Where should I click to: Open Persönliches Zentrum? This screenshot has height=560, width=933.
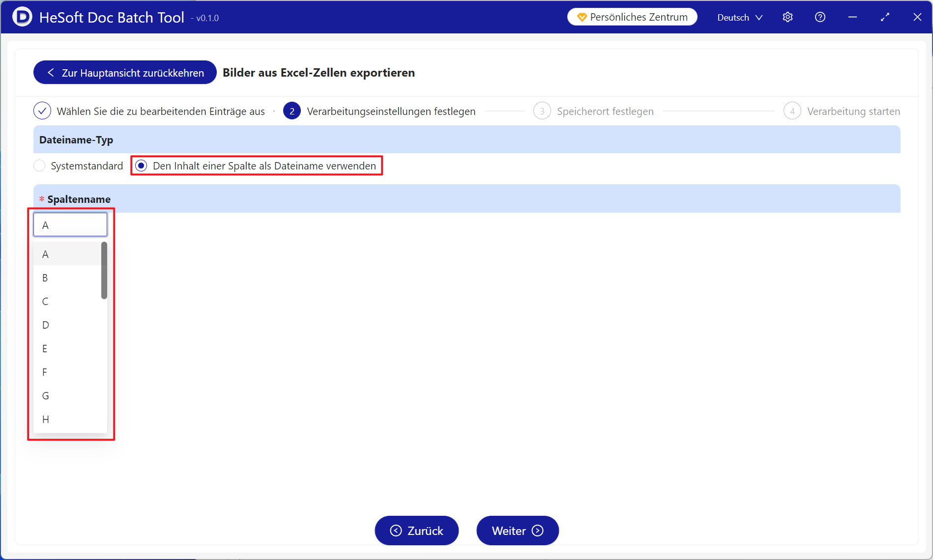632,17
